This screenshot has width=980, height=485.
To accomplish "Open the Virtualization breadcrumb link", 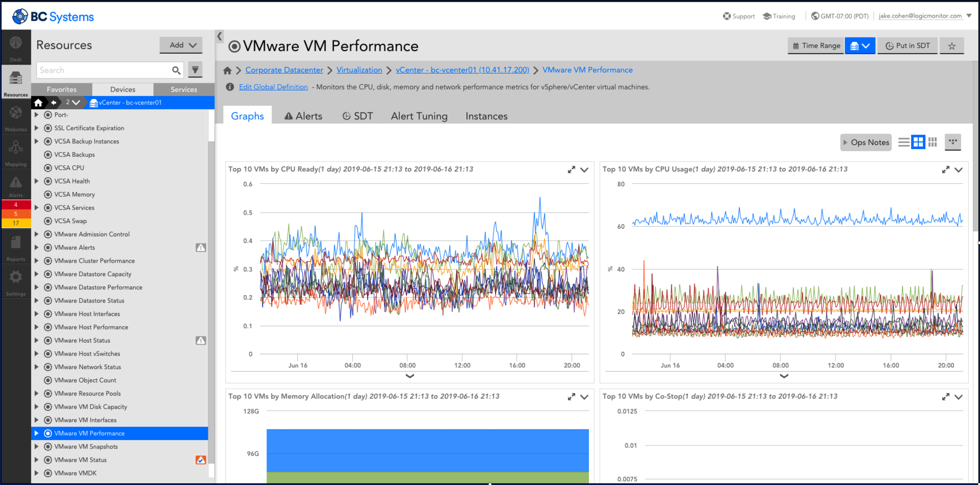I will coord(359,70).
